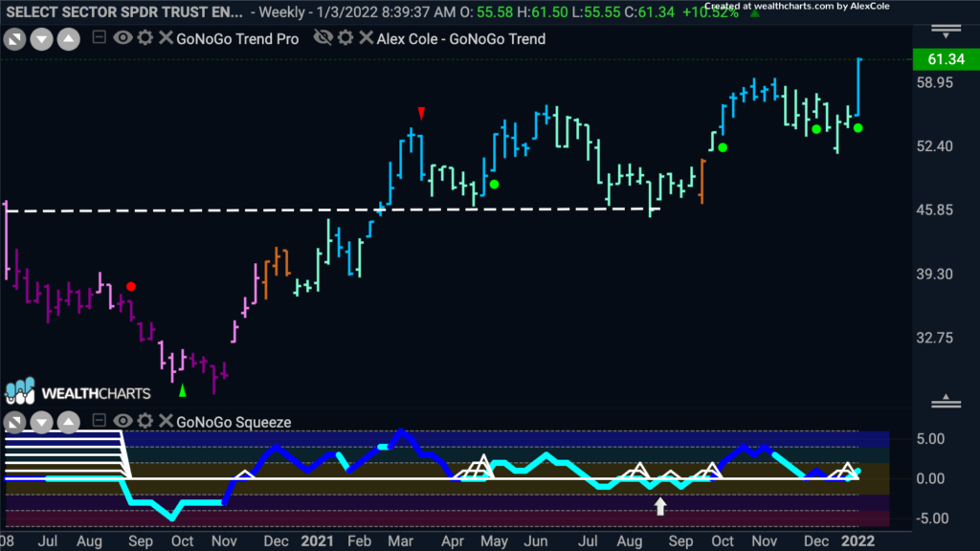Open settings gear for Alex Cole - GoNoGo Trend

(x=345, y=37)
